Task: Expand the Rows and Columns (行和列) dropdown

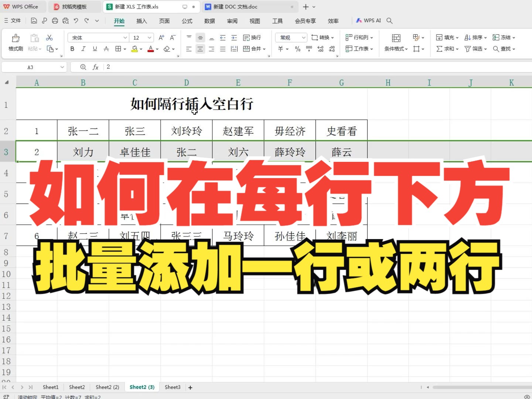Action: pyautogui.click(x=371, y=38)
